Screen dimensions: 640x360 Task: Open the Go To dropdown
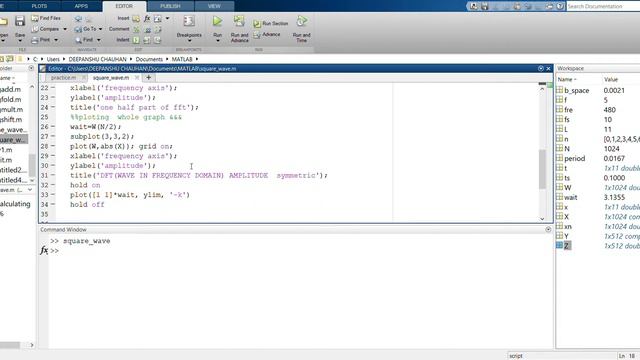tap(100, 29)
